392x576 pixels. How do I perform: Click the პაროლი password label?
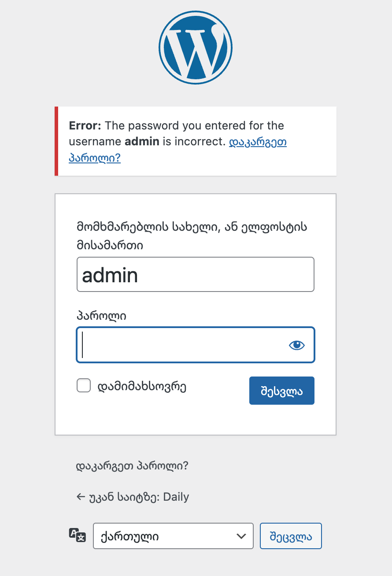tap(101, 316)
